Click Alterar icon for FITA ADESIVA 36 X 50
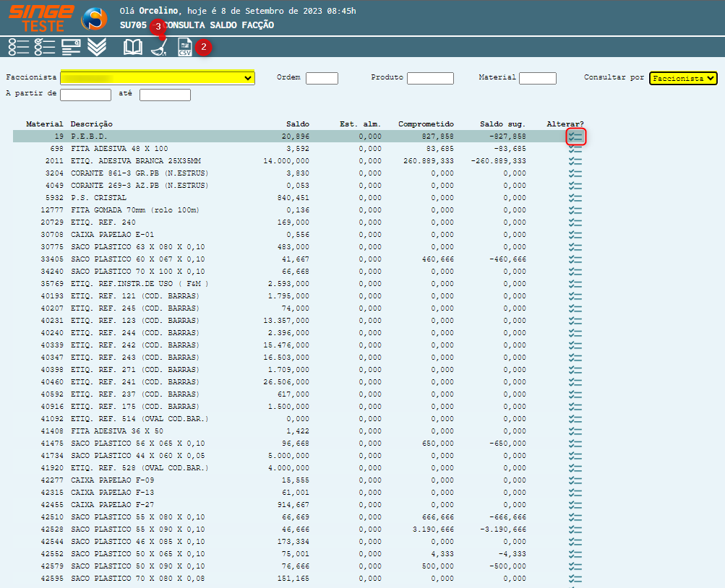 pos(575,431)
